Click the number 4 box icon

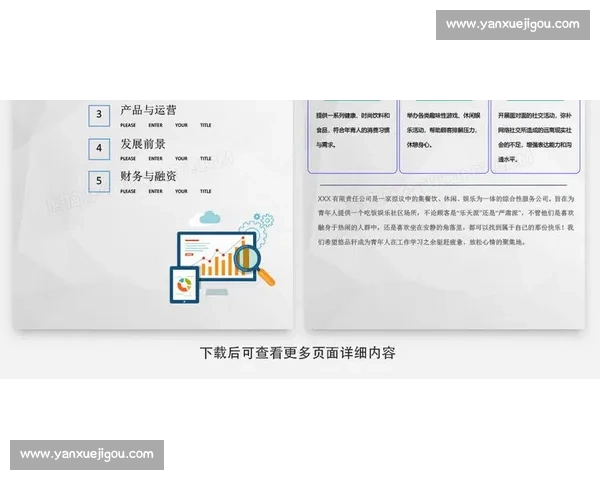pos(99,149)
